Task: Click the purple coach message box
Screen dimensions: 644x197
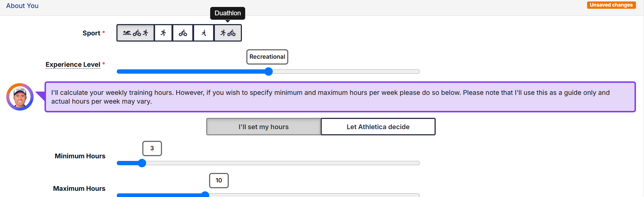Action: (340, 97)
